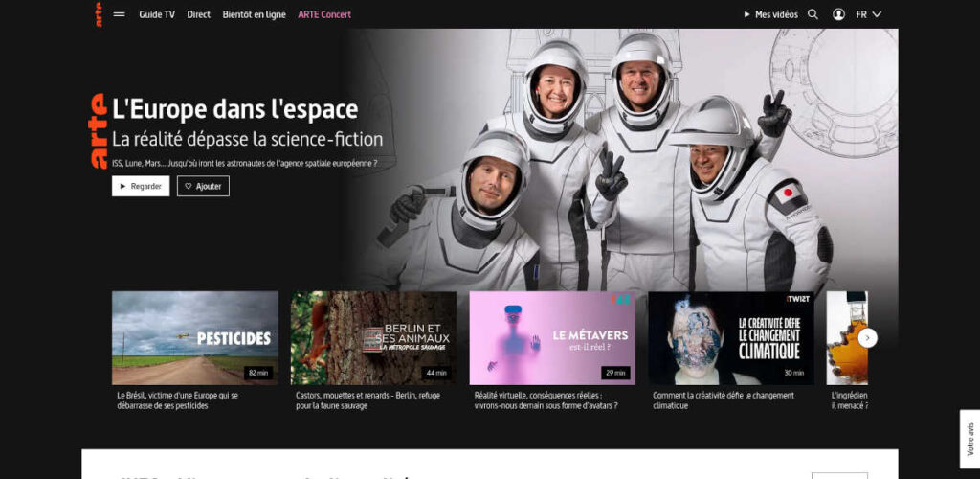This screenshot has width=980, height=479.
Task: Open Bientôt en ligne section
Action: 254,14
